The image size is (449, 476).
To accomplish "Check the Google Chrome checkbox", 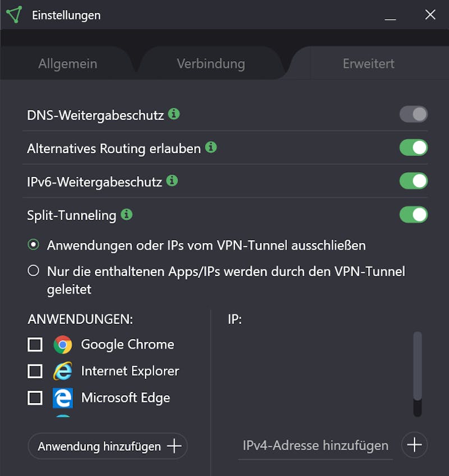I will (35, 345).
